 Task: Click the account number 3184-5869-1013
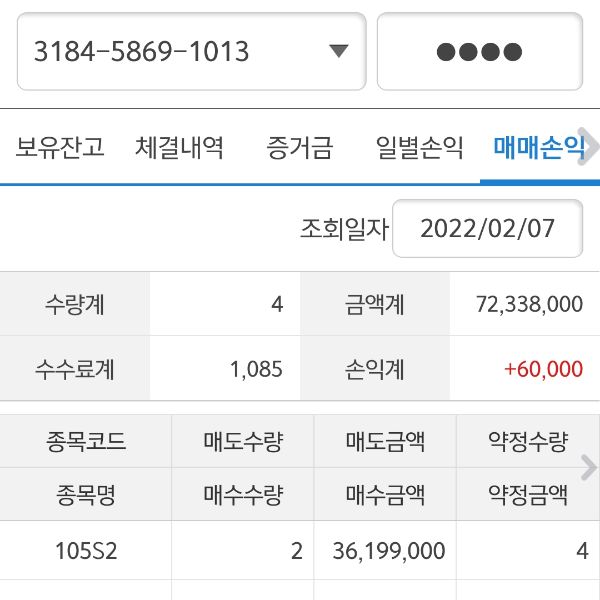142,52
